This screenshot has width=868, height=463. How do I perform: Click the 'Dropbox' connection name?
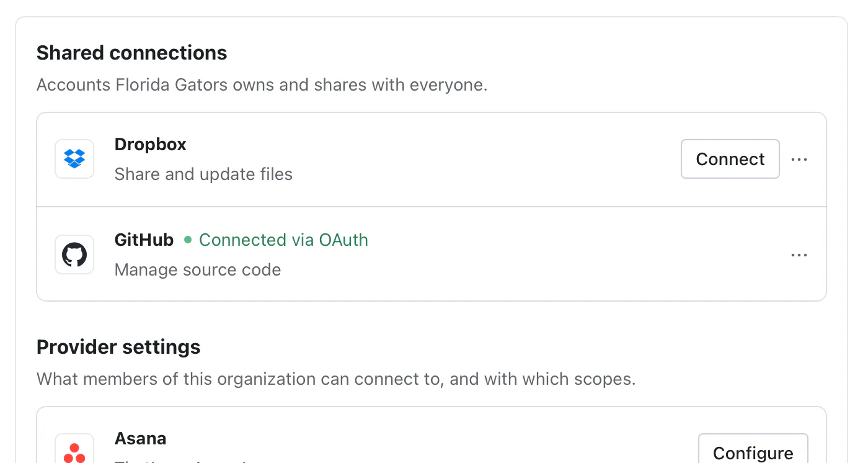(x=151, y=145)
